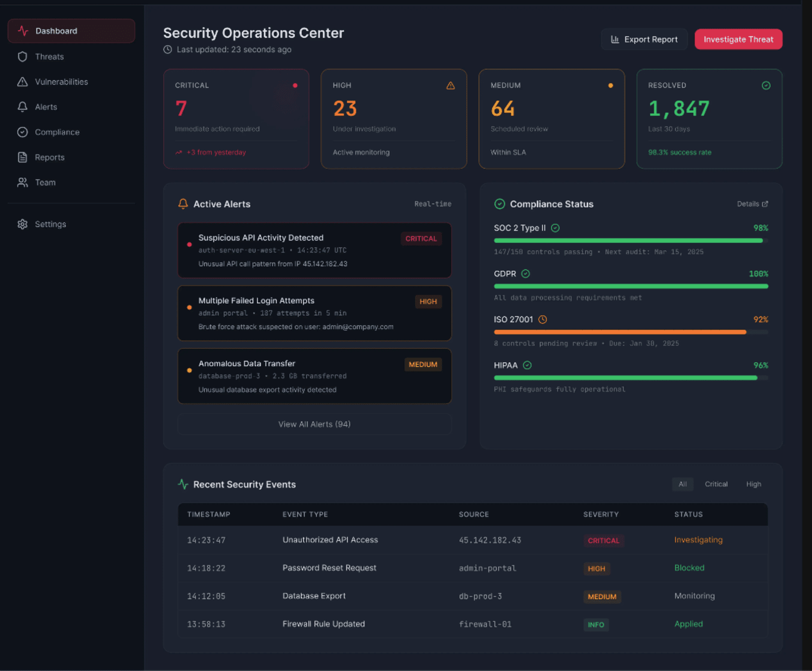Click View All Alerts (94)
Image resolution: width=812 pixels, height=671 pixels.
314,424
